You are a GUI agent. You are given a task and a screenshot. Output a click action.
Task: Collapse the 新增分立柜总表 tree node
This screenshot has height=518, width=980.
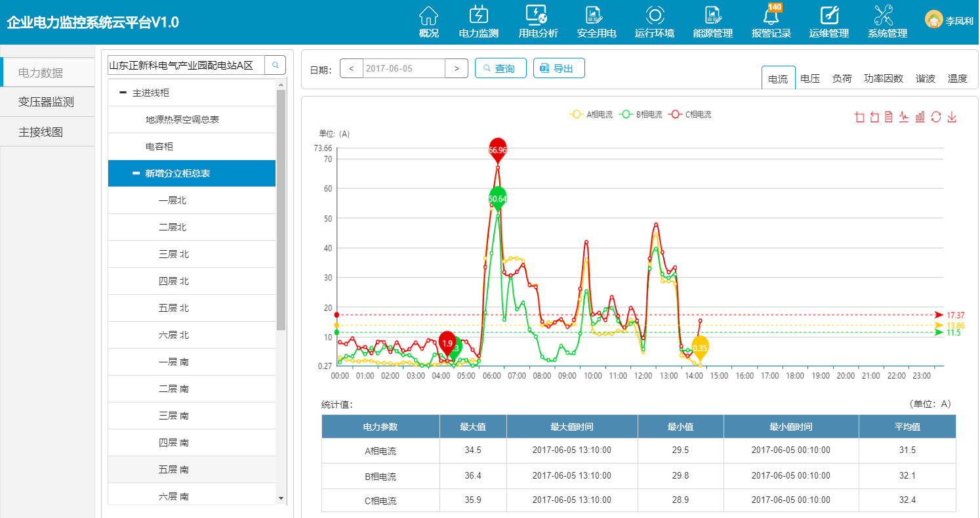click(136, 173)
